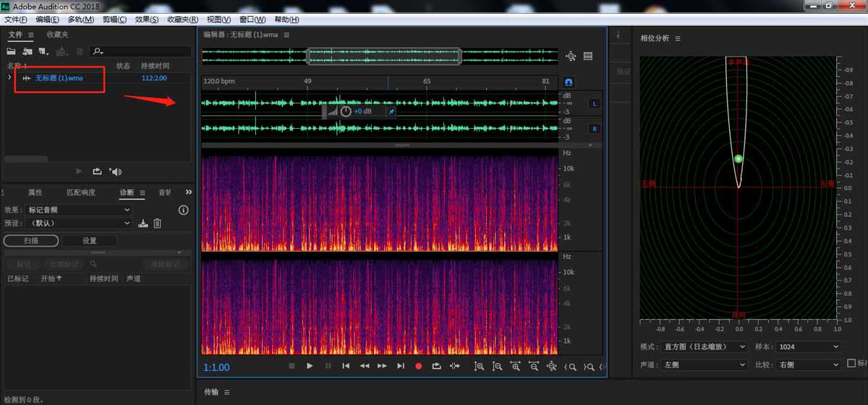Image resolution: width=868 pixels, height=405 pixels.
Task: Switch to the 匹配响度 tab
Action: click(81, 192)
